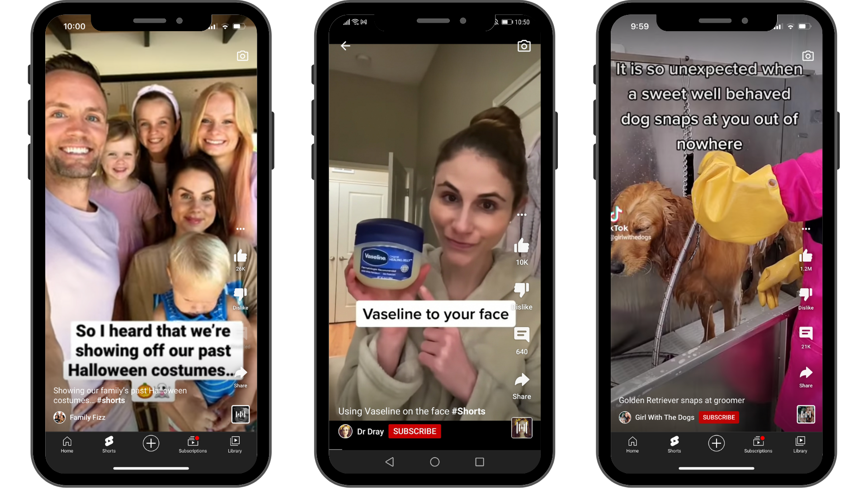The width and height of the screenshot is (868, 488).
Task: Click the Library icon on left phone navbar
Action: pos(236,443)
